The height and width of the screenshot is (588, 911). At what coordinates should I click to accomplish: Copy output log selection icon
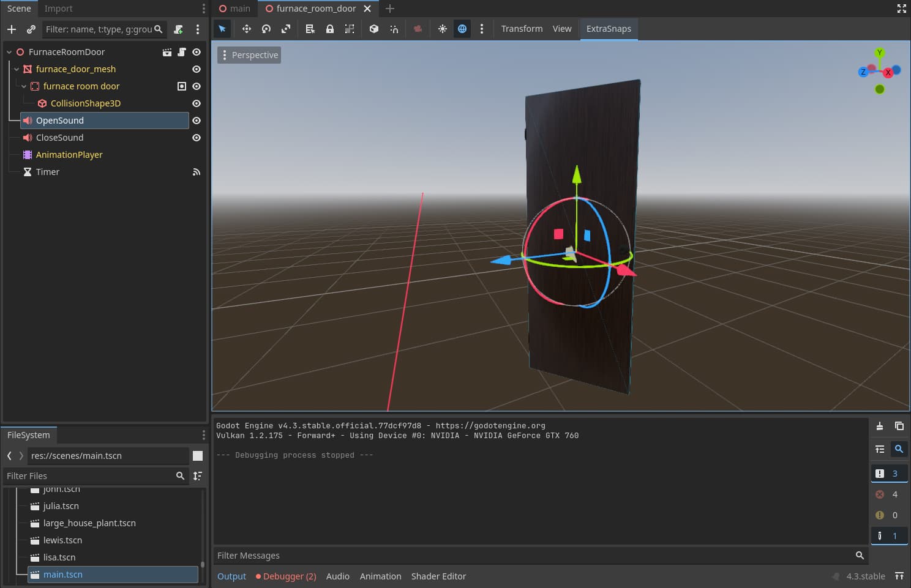(899, 426)
